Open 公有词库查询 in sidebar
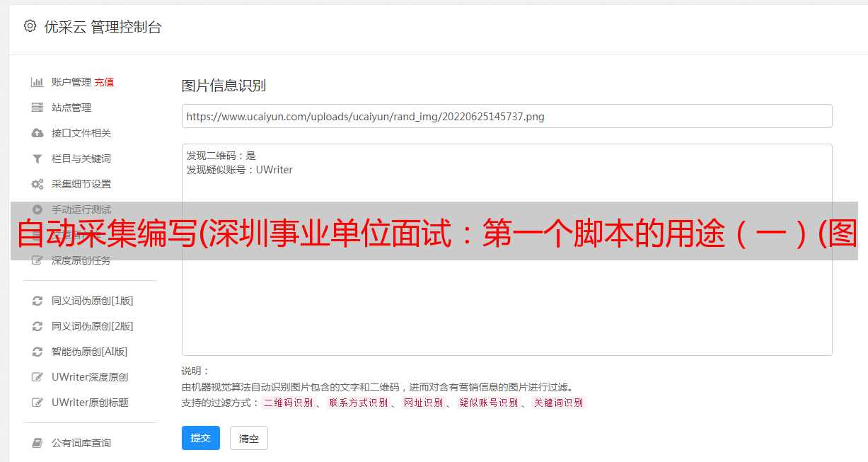Screen dimensions: 868x462 click(81, 443)
